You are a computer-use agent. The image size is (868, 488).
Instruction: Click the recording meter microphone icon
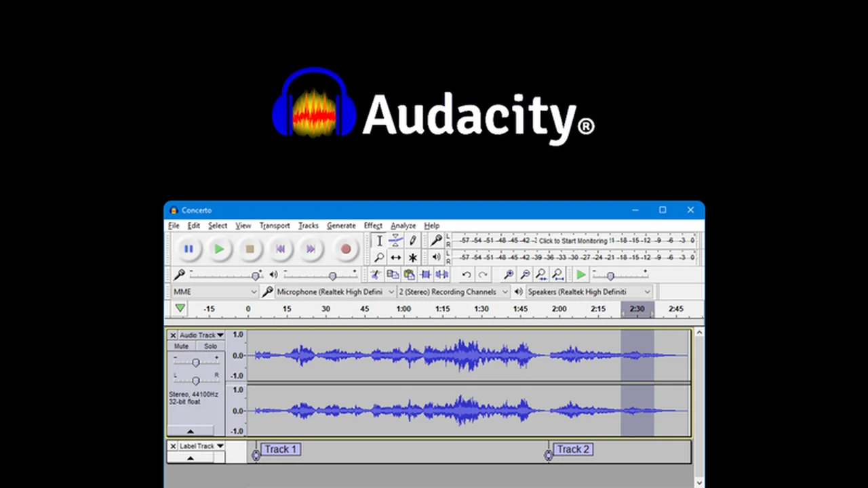tap(436, 241)
